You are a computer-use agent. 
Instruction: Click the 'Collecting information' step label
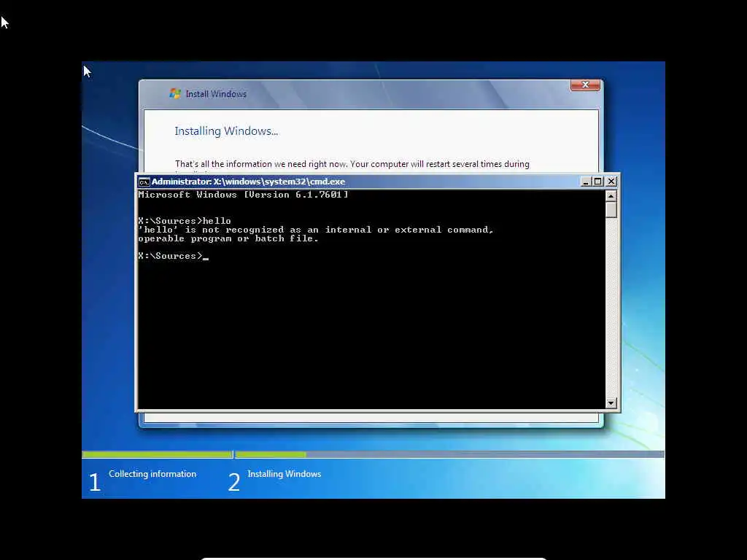[152, 474]
